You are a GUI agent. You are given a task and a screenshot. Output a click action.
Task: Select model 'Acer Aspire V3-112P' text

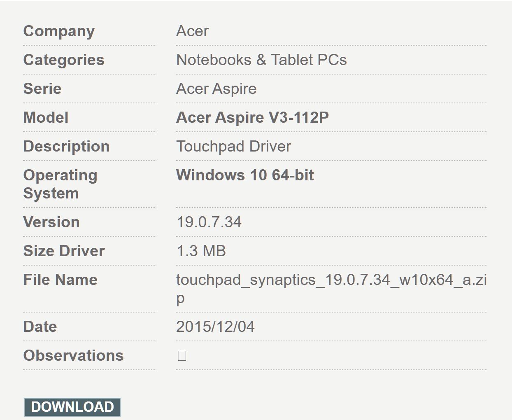(253, 117)
